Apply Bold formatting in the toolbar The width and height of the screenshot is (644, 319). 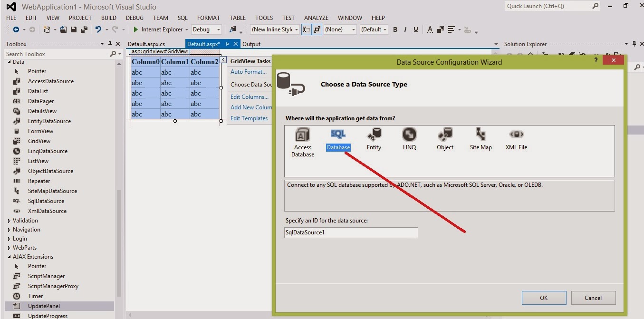(x=395, y=29)
